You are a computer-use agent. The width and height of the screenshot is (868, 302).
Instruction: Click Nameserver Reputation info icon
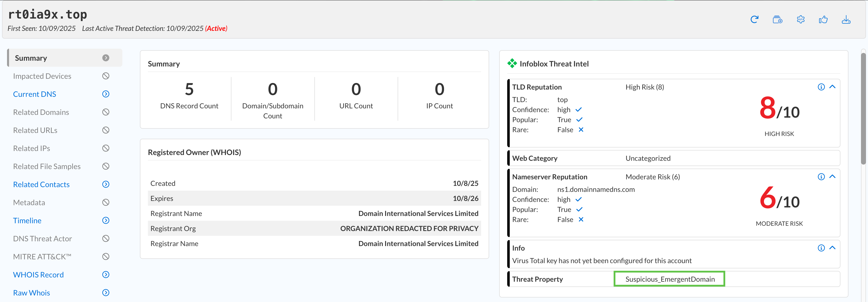click(x=821, y=177)
